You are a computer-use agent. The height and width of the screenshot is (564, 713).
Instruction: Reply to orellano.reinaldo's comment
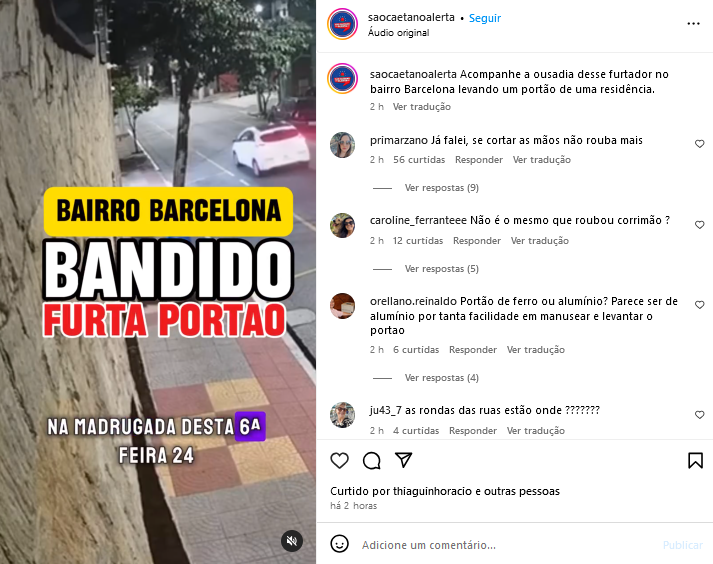click(473, 350)
